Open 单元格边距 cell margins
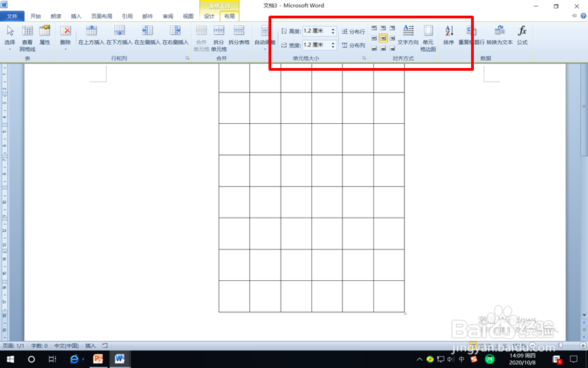The height and width of the screenshot is (368, 588). point(428,37)
